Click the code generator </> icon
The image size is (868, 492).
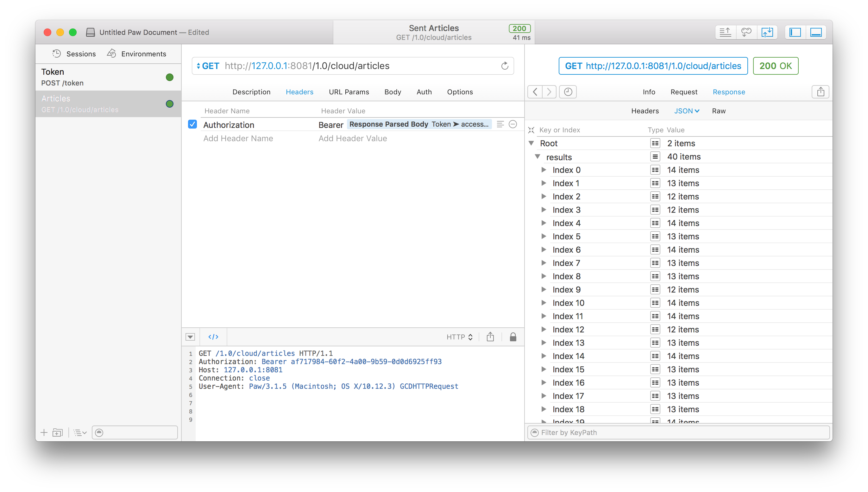[x=213, y=337]
